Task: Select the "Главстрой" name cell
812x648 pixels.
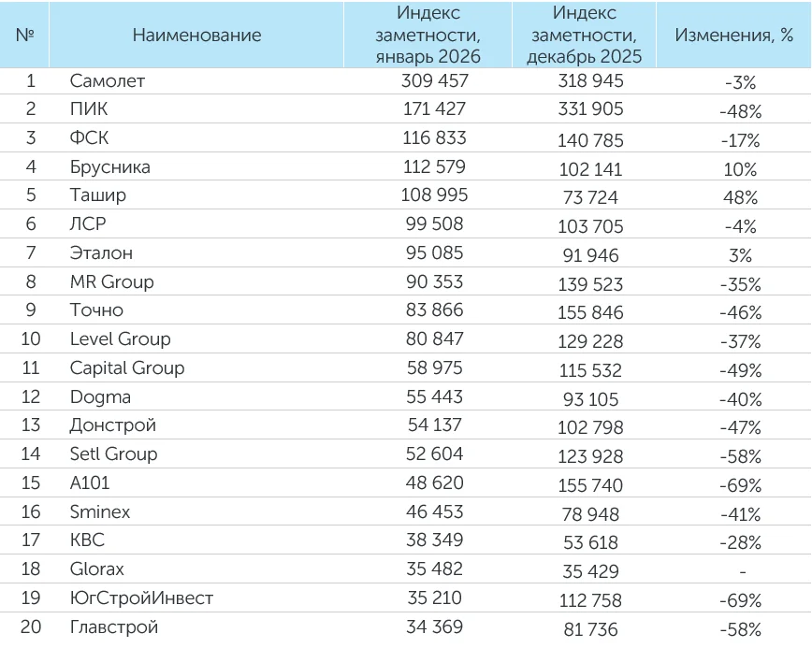Action: click(113, 626)
